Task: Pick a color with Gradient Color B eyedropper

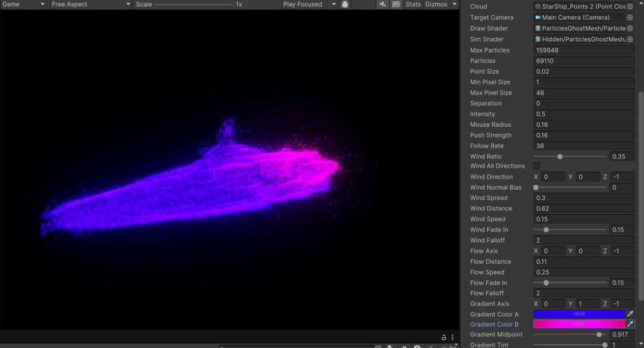Action: coord(631,324)
